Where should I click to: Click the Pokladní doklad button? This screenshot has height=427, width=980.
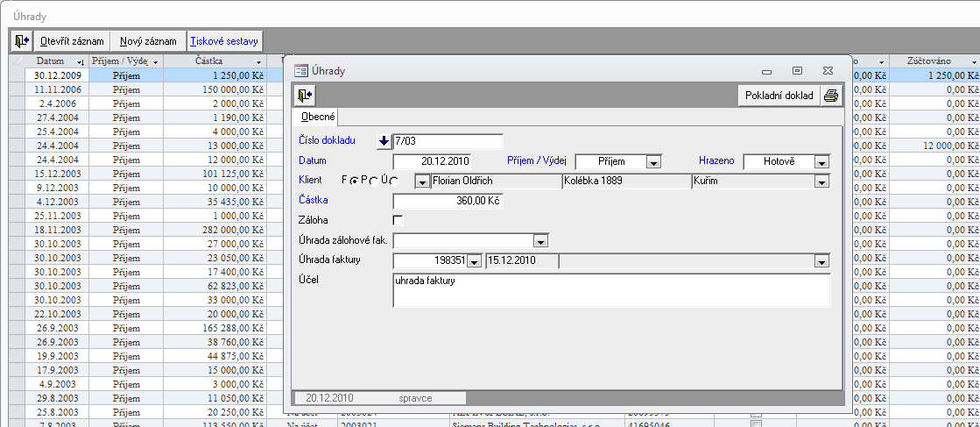[x=779, y=96]
